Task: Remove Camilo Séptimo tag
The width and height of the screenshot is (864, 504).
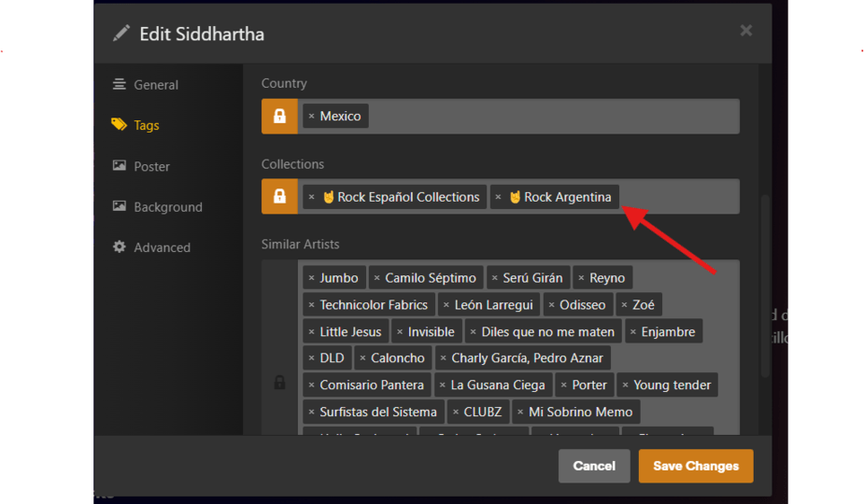Action: click(377, 278)
